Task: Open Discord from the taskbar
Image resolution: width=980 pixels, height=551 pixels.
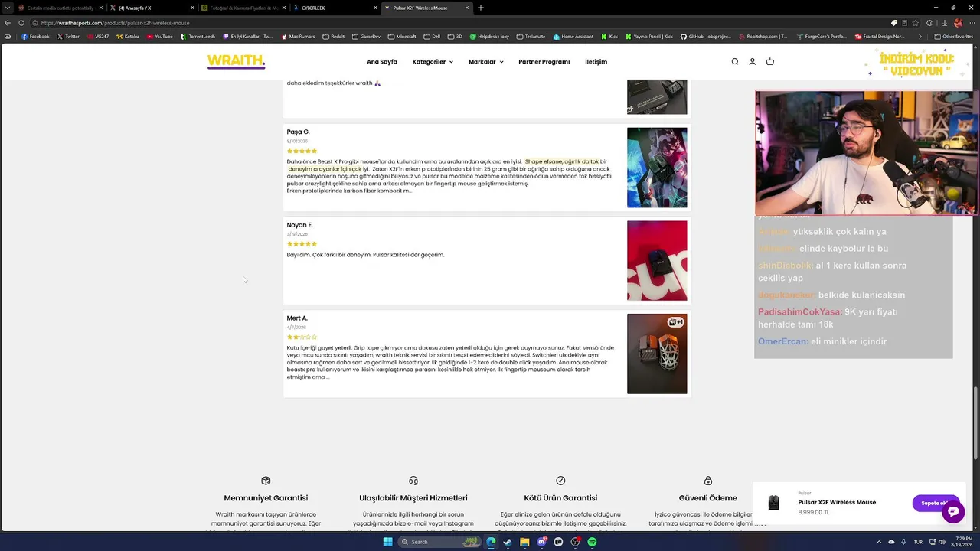Action: (x=541, y=542)
